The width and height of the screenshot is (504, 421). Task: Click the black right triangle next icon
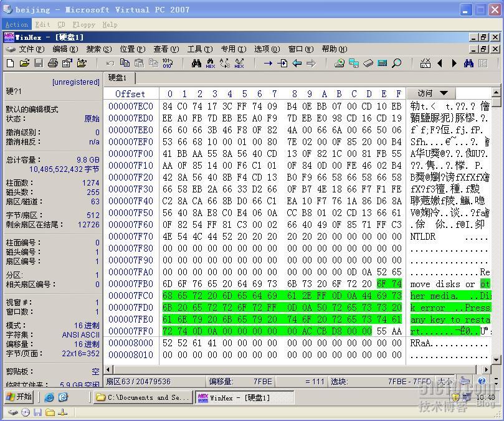tap(454, 64)
